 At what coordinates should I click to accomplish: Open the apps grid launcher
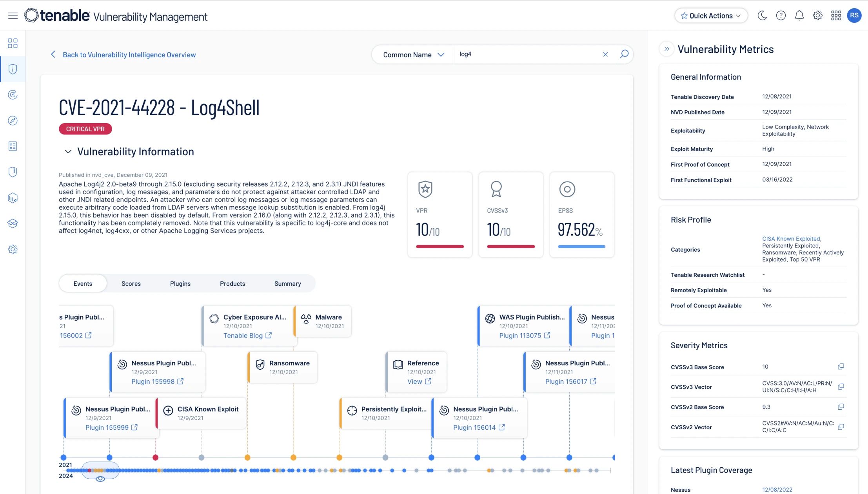836,16
